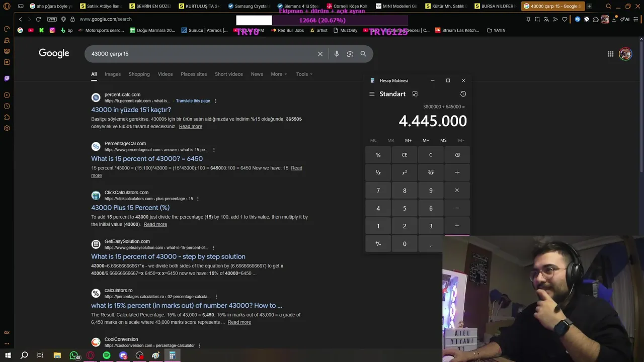Switch to 'Samsung Crystal' browser tab
Viewport: 644px width, 362px height.
point(249,6)
